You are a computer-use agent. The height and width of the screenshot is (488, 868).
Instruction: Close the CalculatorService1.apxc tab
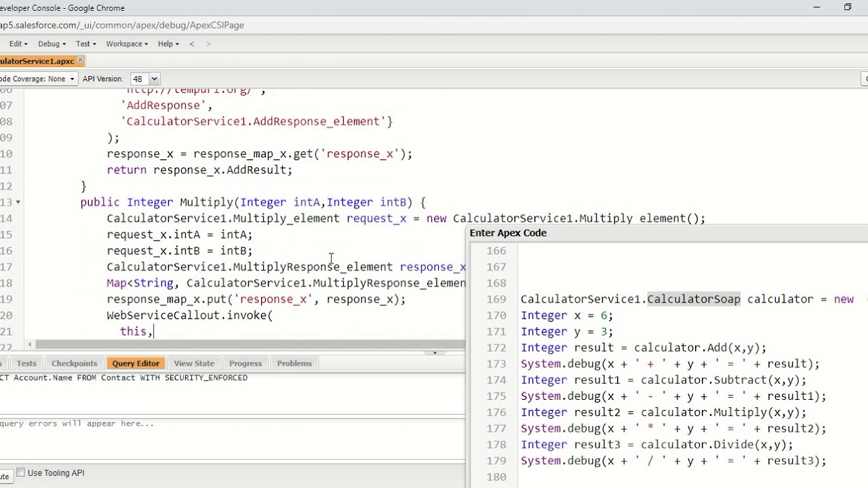(81, 60)
